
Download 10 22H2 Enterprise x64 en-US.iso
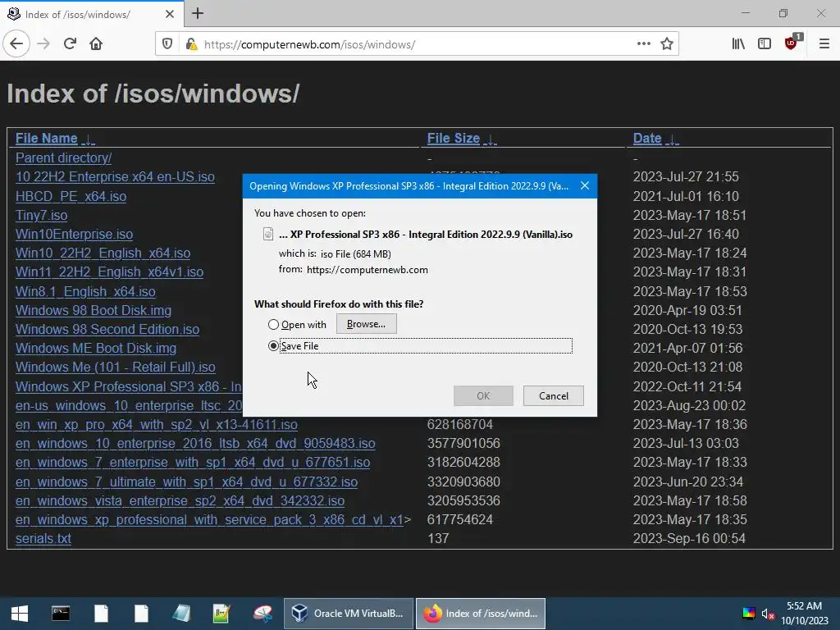tap(115, 177)
